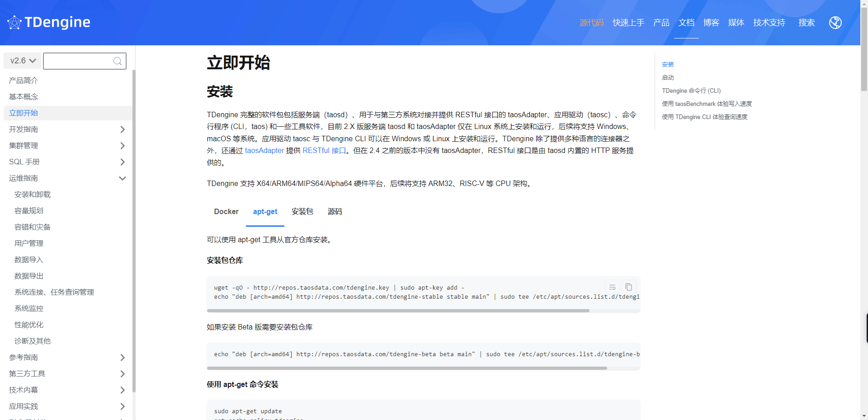Expand the SQL 手册 section
The height and width of the screenshot is (420, 868).
tap(122, 162)
